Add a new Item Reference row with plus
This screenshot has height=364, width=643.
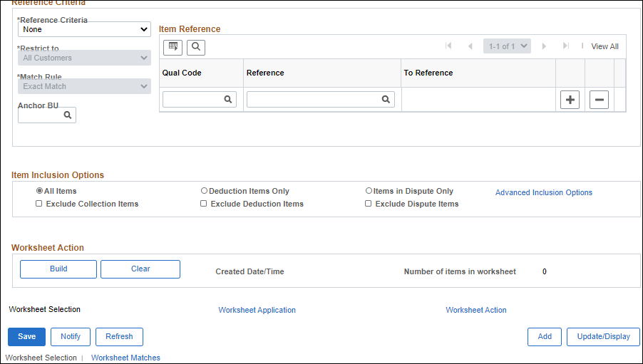570,100
